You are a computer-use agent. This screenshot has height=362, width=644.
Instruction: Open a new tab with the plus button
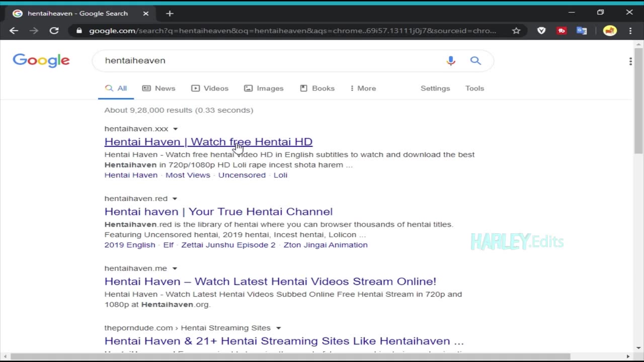[170, 14]
